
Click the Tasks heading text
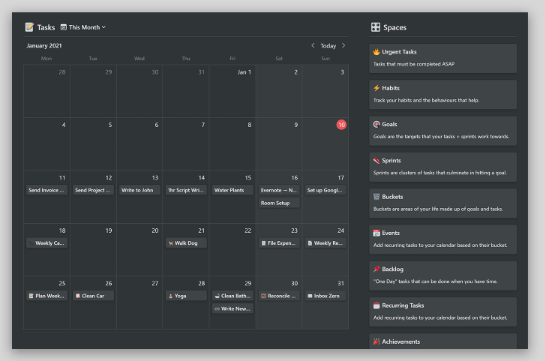point(46,27)
